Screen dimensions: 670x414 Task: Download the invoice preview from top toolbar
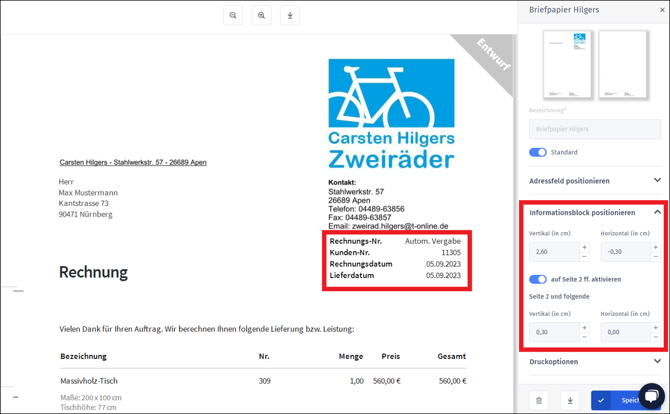tap(290, 15)
